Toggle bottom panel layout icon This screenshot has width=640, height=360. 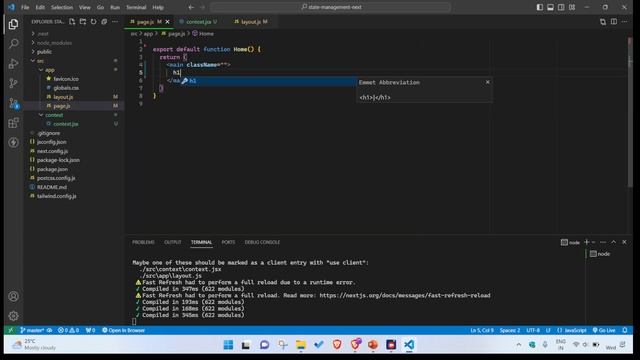click(550, 7)
